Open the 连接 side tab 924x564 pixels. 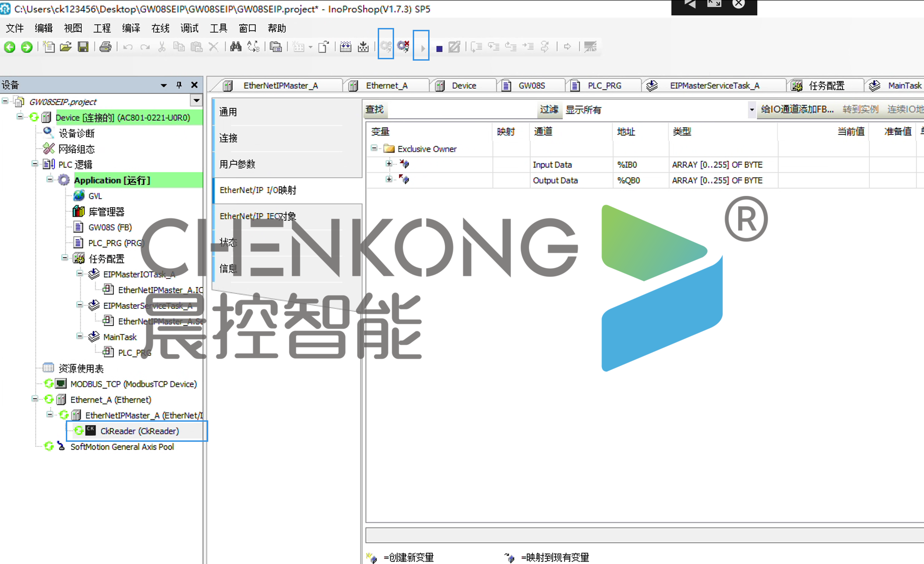tap(288, 138)
